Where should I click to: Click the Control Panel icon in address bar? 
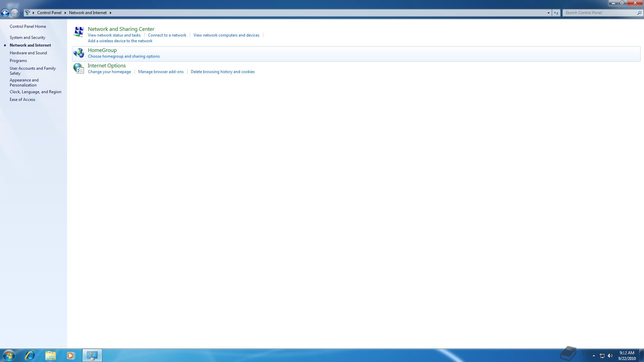pos(28,13)
